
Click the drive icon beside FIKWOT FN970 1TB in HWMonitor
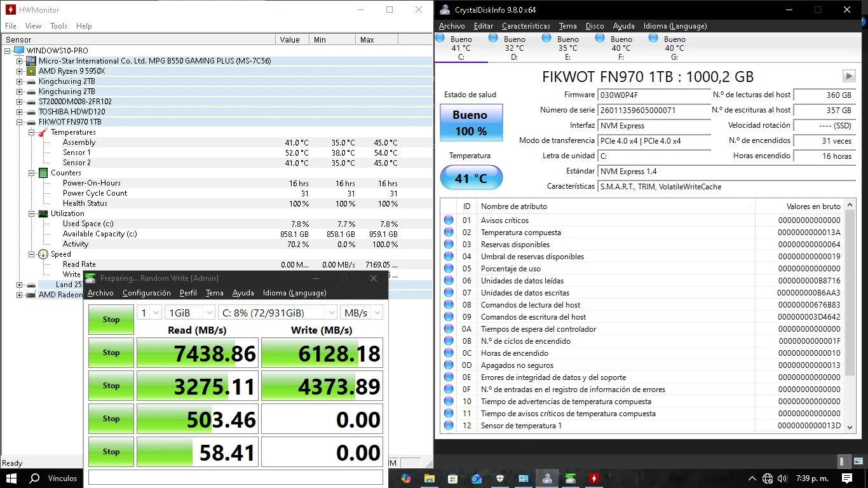[31, 122]
